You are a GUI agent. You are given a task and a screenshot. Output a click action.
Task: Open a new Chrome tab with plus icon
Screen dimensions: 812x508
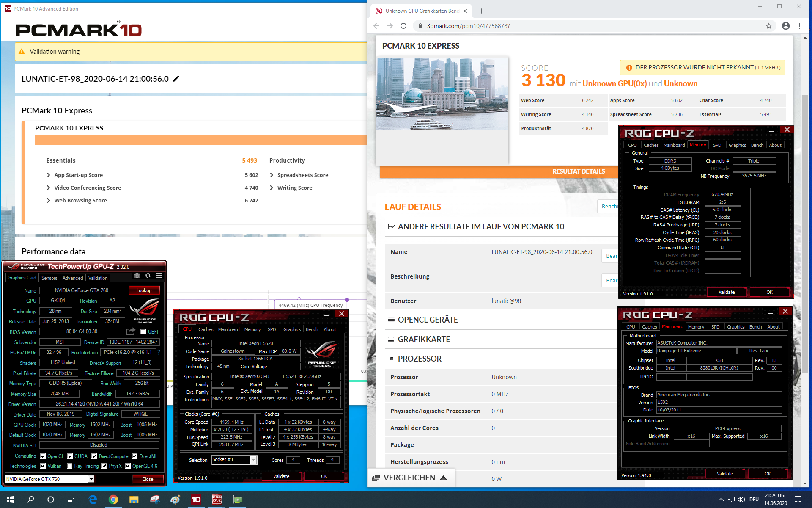pyautogui.click(x=481, y=11)
